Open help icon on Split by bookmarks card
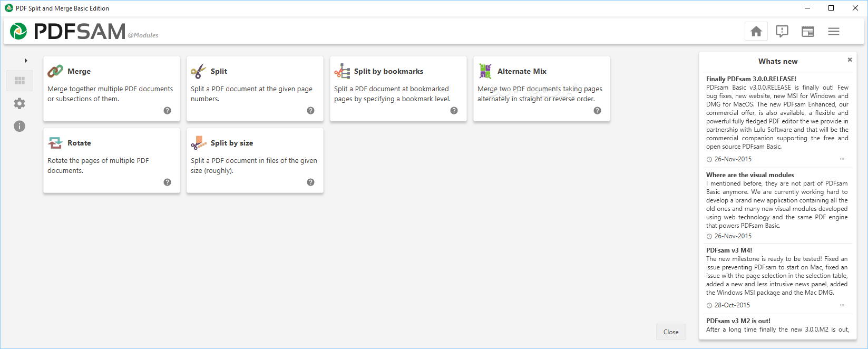Image resolution: width=868 pixels, height=349 pixels. click(454, 111)
